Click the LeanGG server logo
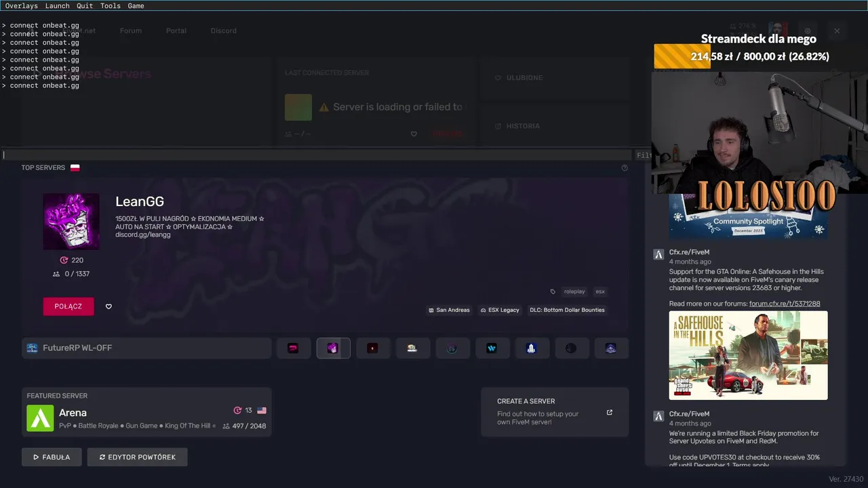This screenshot has width=868, height=488. (71, 222)
